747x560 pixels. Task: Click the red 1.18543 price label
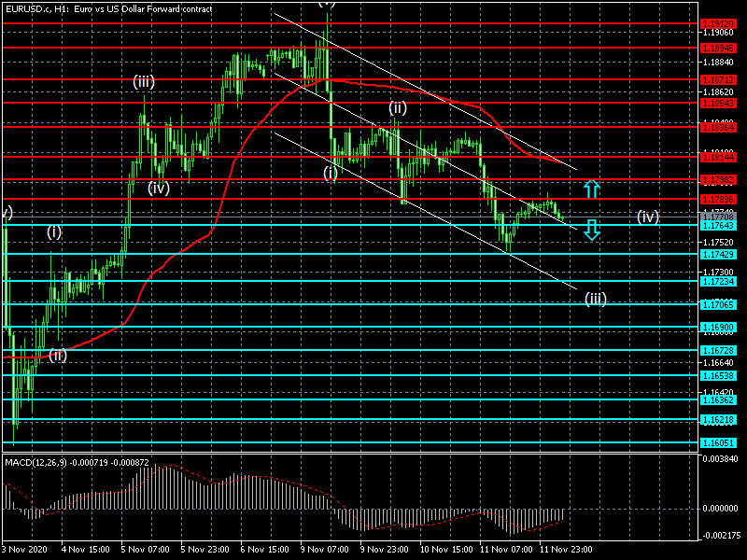718,103
